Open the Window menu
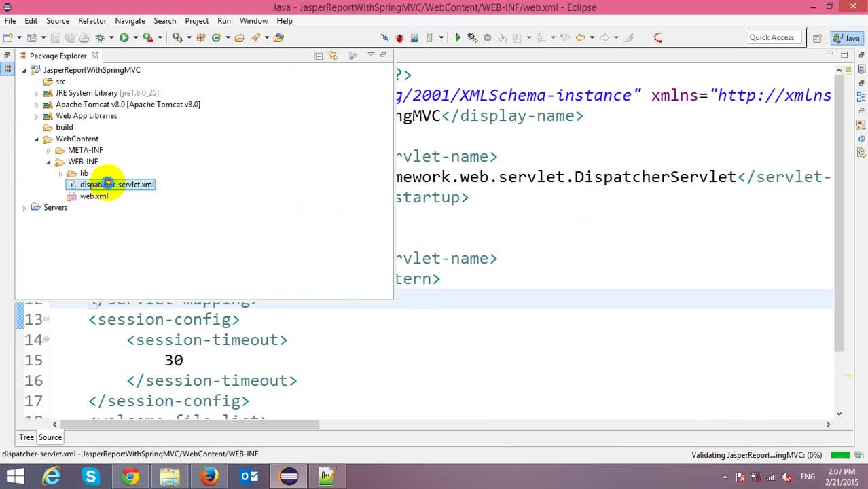The image size is (868, 489). [x=254, y=21]
